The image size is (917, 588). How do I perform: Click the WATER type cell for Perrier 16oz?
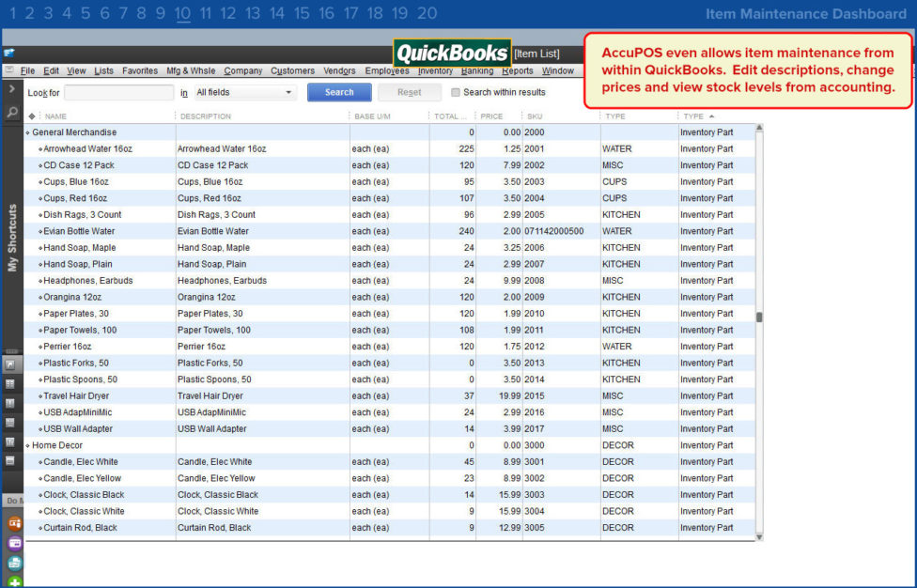point(617,347)
